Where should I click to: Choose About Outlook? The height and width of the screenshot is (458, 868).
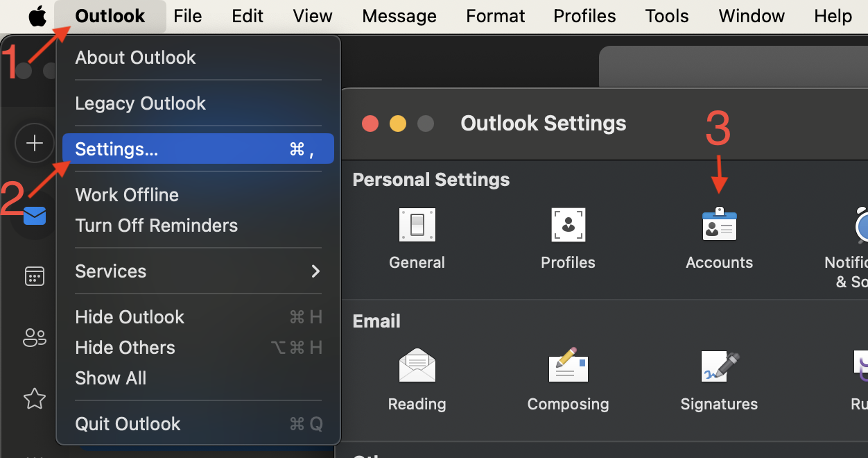click(x=135, y=58)
